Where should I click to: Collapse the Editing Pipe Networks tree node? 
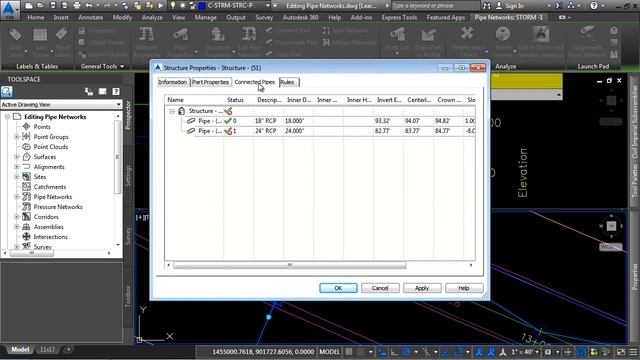(x=7, y=117)
